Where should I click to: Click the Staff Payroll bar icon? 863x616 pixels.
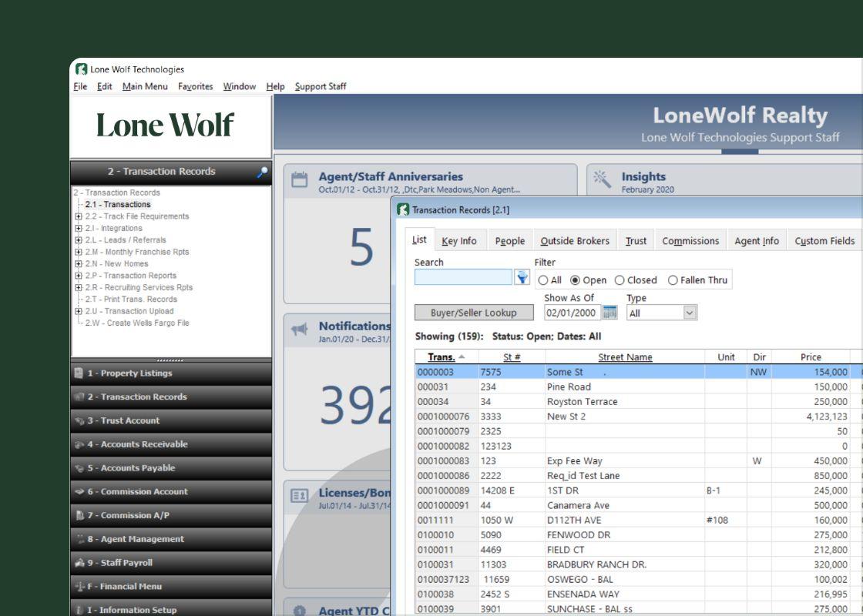(x=79, y=563)
